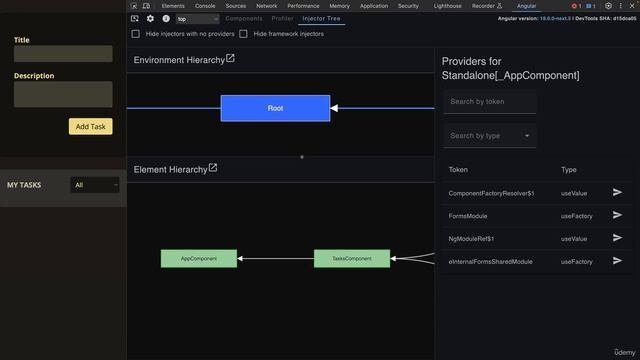
Task: Switch to the Elements tab
Action: click(173, 6)
